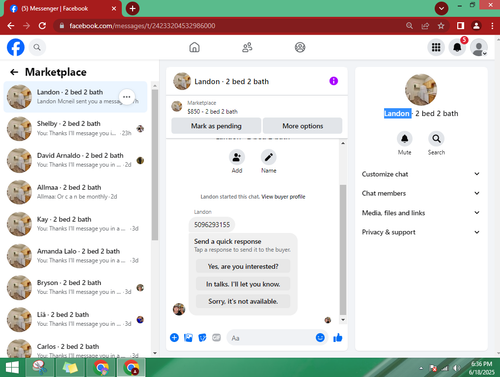Go back from Marketplace chats list
Screen dimensions: 500x377
coord(14,72)
